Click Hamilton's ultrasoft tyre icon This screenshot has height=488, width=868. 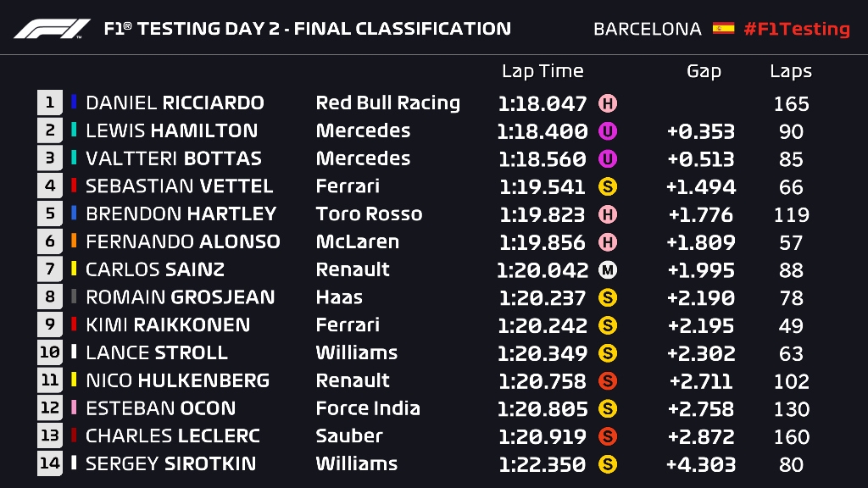click(608, 131)
